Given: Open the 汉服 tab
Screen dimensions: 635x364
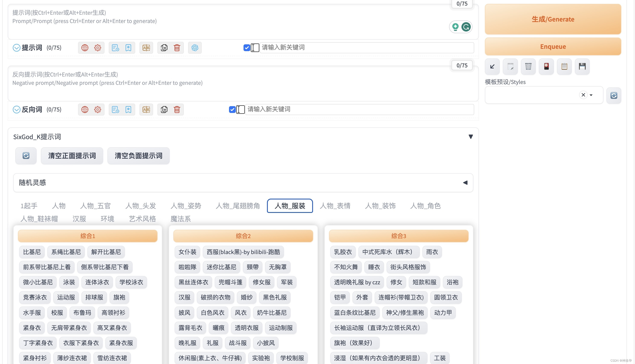Looking at the screenshot, I should (x=79, y=219).
